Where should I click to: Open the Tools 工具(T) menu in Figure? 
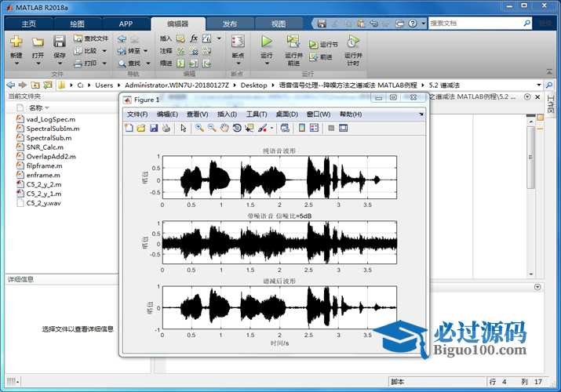coord(256,114)
